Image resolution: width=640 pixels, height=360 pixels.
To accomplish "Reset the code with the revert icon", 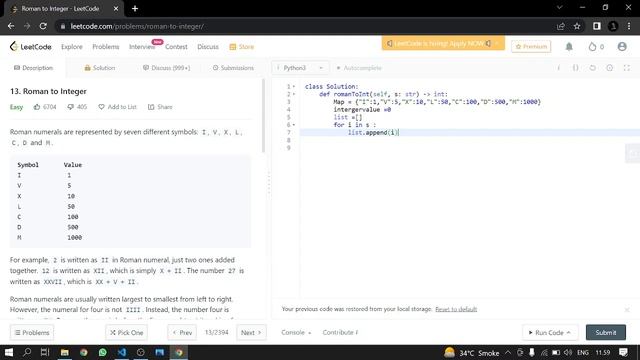I will click(x=593, y=68).
